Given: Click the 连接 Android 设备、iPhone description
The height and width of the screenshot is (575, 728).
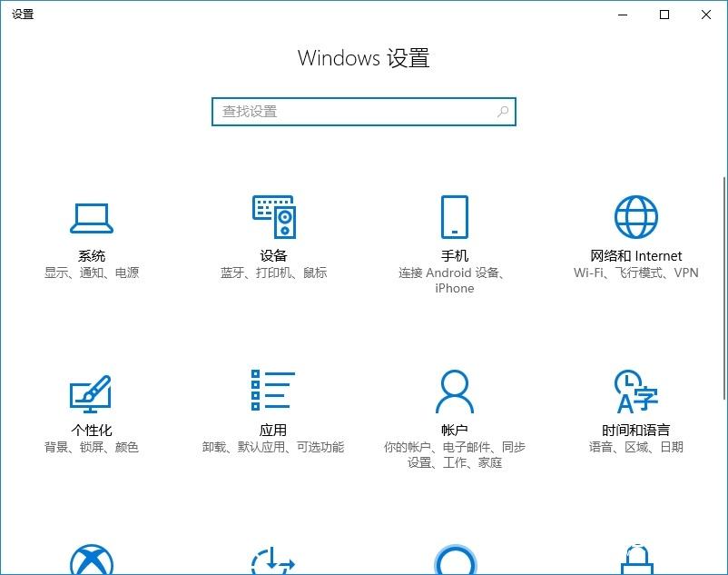Looking at the screenshot, I should (x=452, y=280).
